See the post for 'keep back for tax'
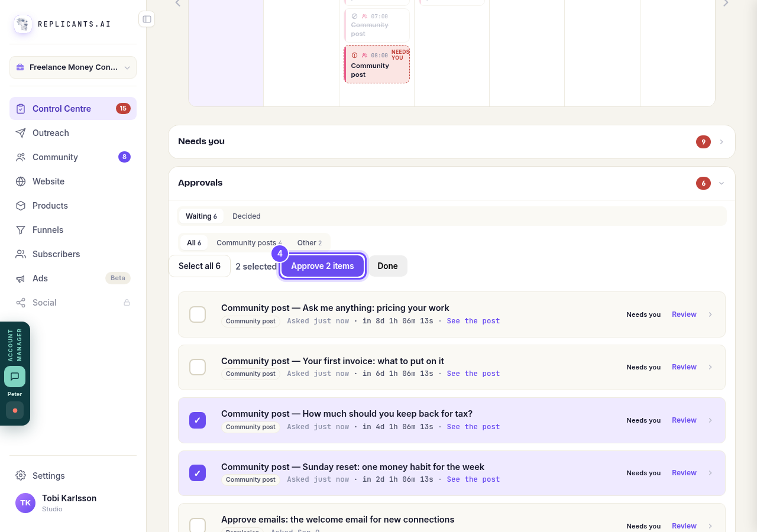757x532 pixels. [473, 427]
